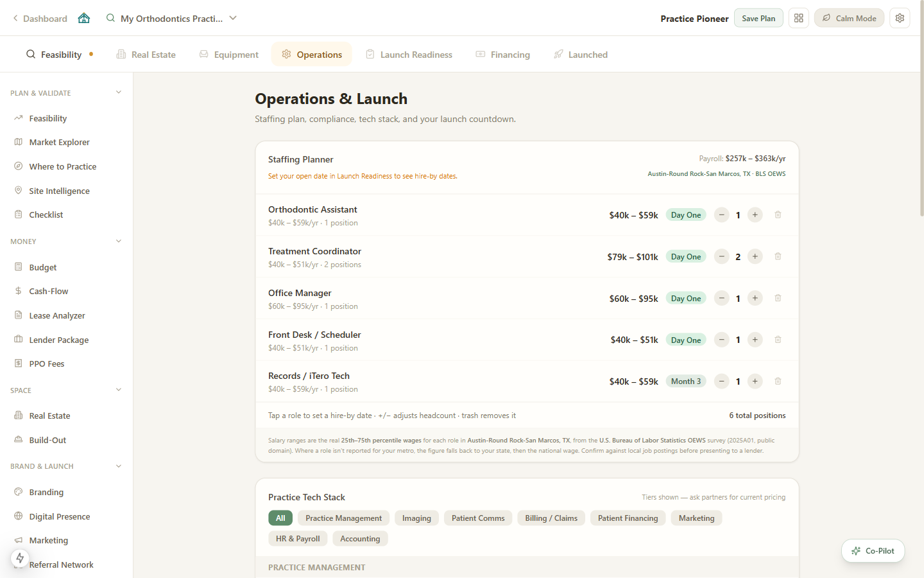Open Site Intelligence
This screenshot has width=924, height=578.
(x=66, y=191)
